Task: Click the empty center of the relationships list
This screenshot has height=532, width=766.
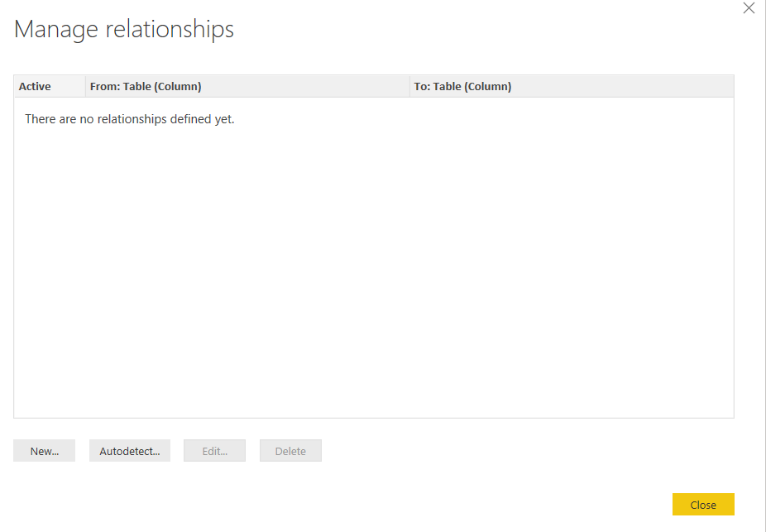Action: click(x=374, y=265)
